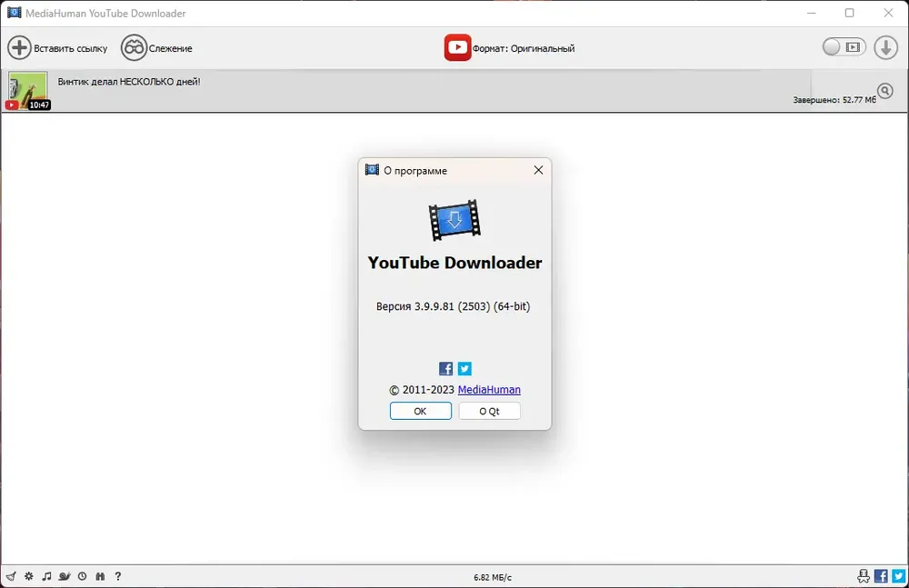
Task: Click Вставить ссылку to paste a link
Action: (x=57, y=47)
